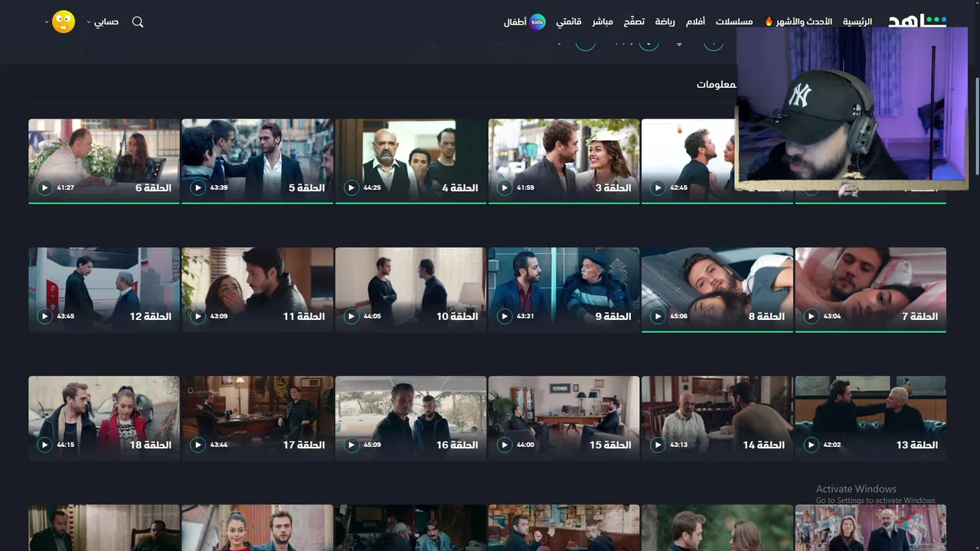Viewport: 980px width, 551px height.
Task: Click the Shahid logo in header
Action: pyautogui.click(x=917, y=21)
